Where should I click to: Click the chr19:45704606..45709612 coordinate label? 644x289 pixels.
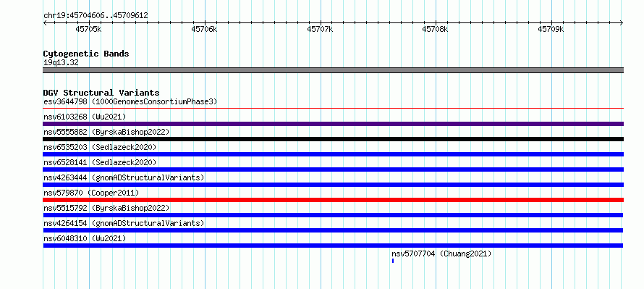(x=96, y=16)
